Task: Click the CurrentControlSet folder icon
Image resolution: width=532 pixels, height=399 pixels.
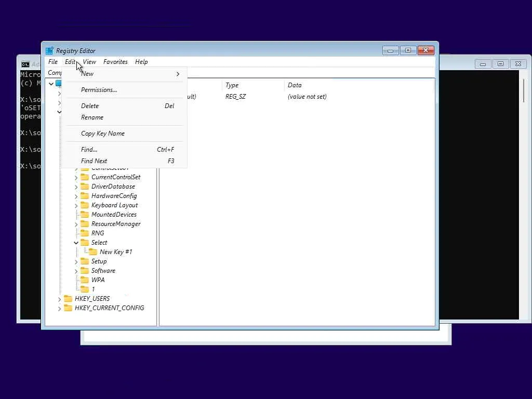Action: pos(85,177)
